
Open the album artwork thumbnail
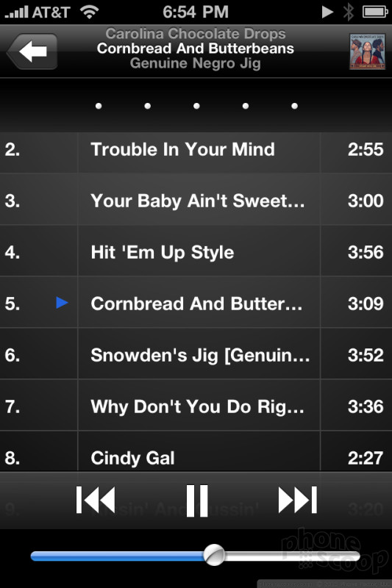(367, 51)
